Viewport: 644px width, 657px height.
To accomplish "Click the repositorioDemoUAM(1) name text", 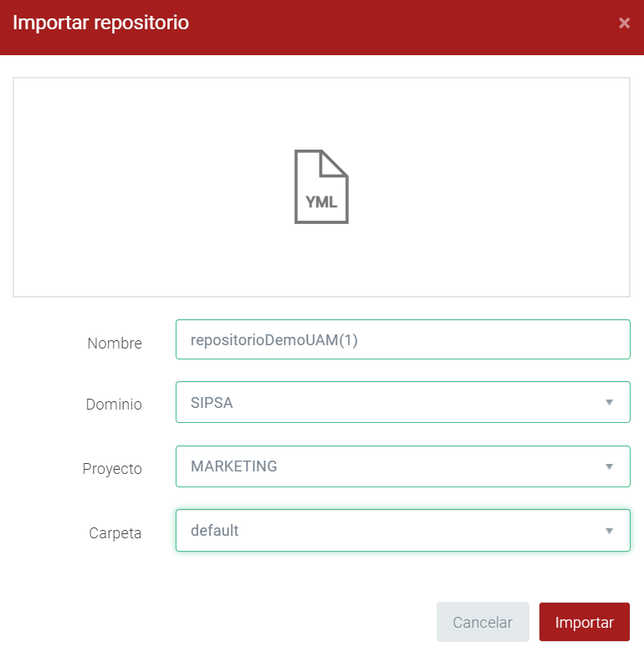I will [x=273, y=340].
